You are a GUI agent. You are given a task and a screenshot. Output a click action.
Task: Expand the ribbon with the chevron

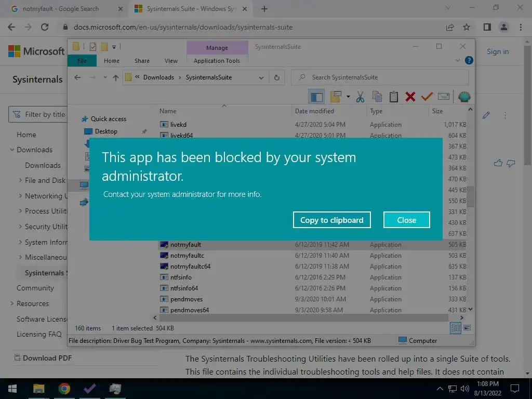click(x=457, y=60)
